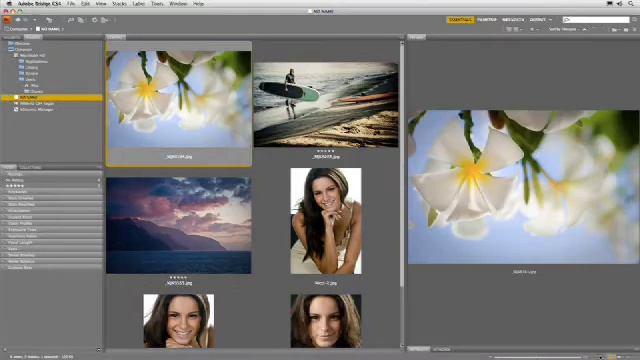Open the File menu
640x360 pixels.
[71, 4]
